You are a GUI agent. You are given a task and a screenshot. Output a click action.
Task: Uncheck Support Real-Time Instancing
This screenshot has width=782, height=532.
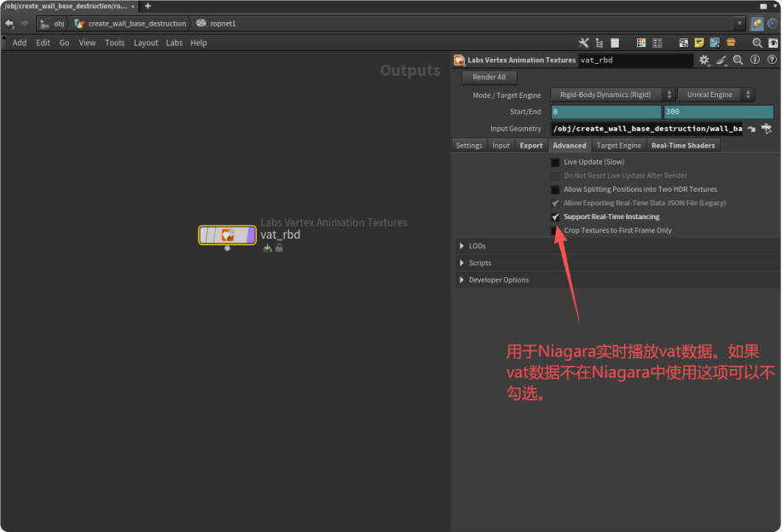pos(555,217)
